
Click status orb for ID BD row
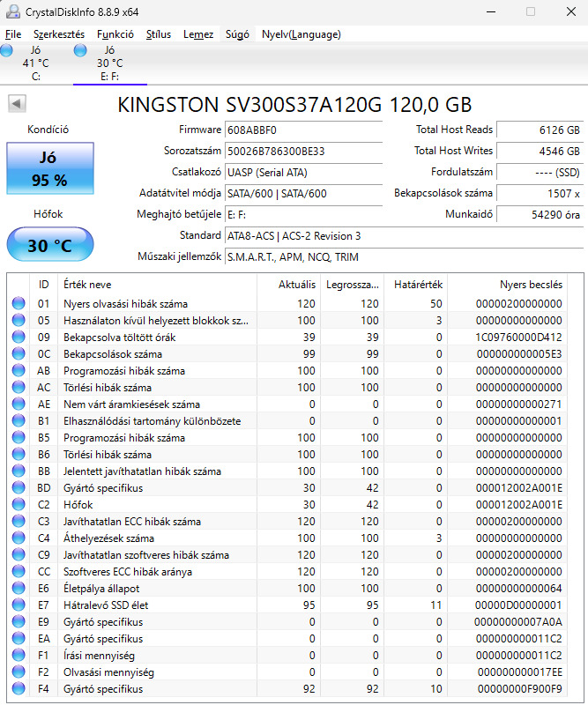coord(19,488)
